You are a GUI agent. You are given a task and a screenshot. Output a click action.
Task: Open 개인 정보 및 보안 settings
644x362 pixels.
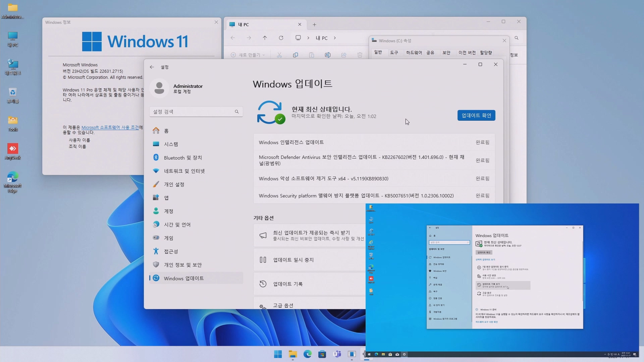(196, 265)
